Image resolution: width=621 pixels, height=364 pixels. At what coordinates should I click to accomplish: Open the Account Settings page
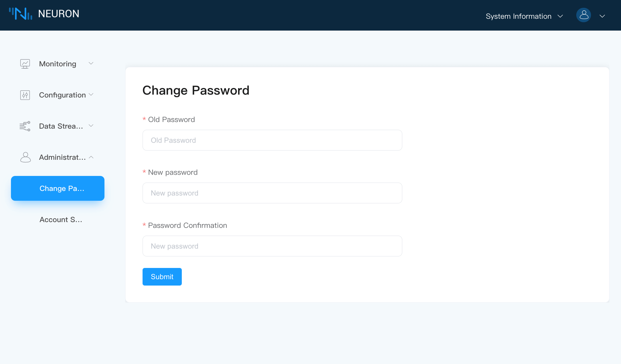coord(61,219)
